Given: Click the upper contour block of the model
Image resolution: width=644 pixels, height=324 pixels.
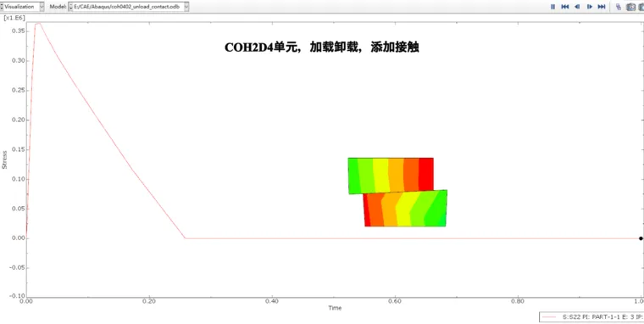Looking at the screenshot, I should click(391, 176).
